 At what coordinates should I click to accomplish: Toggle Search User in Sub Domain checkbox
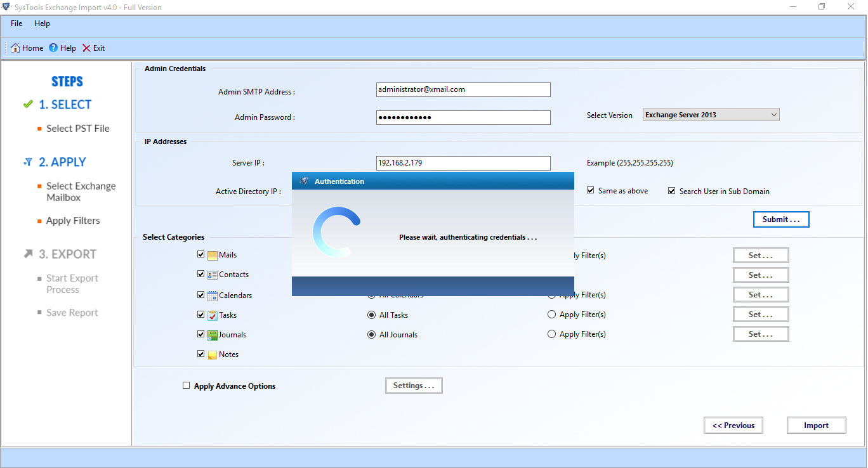pyautogui.click(x=672, y=190)
